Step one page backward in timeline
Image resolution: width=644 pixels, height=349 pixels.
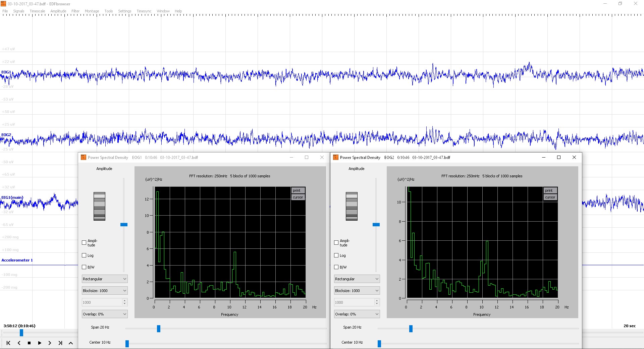19,343
